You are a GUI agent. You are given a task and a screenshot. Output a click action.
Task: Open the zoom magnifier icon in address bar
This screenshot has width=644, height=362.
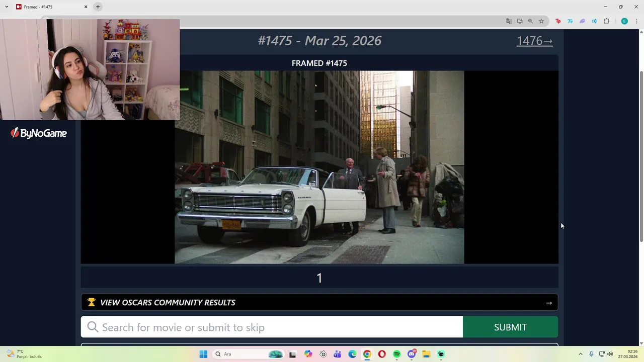(530, 21)
